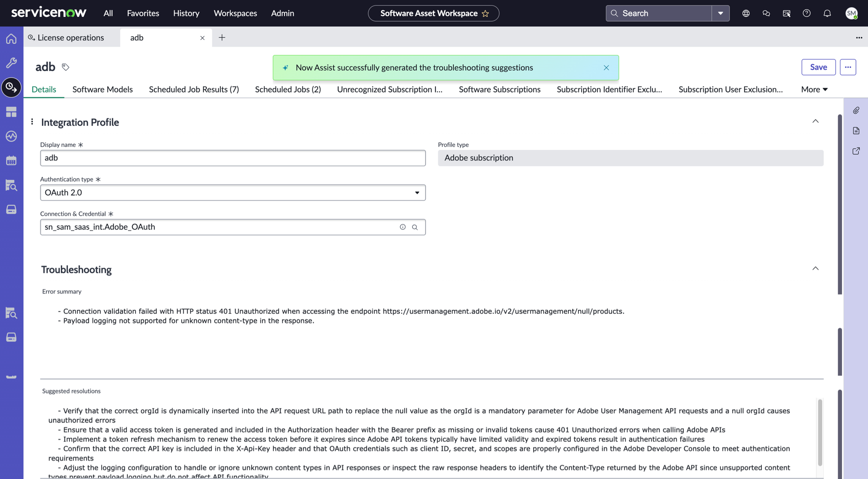Favorite Software Asset Workspace with star icon
Screen dimensions: 868x479
[x=486, y=13]
